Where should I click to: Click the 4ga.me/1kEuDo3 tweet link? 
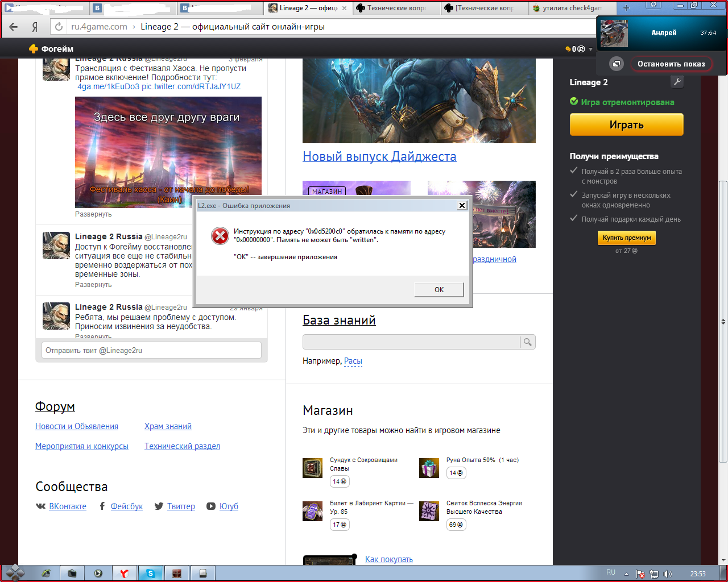click(108, 86)
